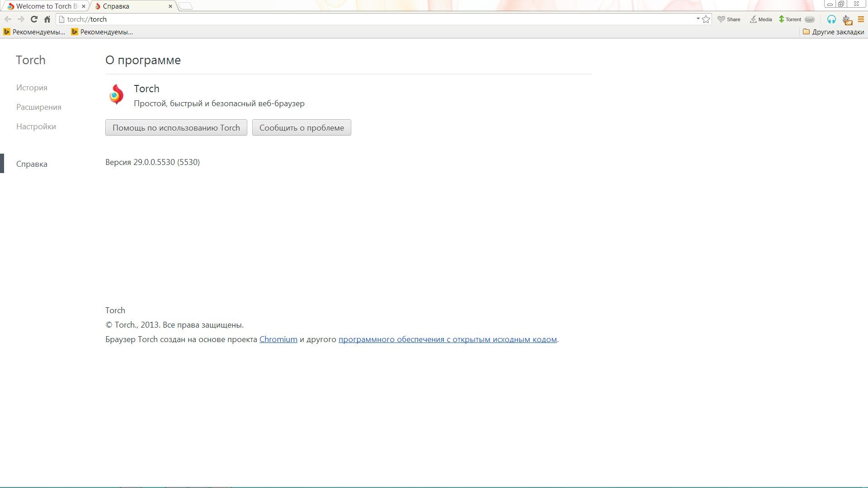Open the Media grabber button
868x488 pixels.
(761, 19)
